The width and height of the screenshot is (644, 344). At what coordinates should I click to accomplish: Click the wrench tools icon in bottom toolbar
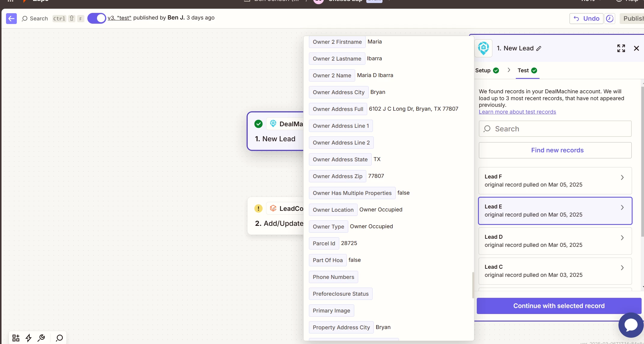click(41, 338)
